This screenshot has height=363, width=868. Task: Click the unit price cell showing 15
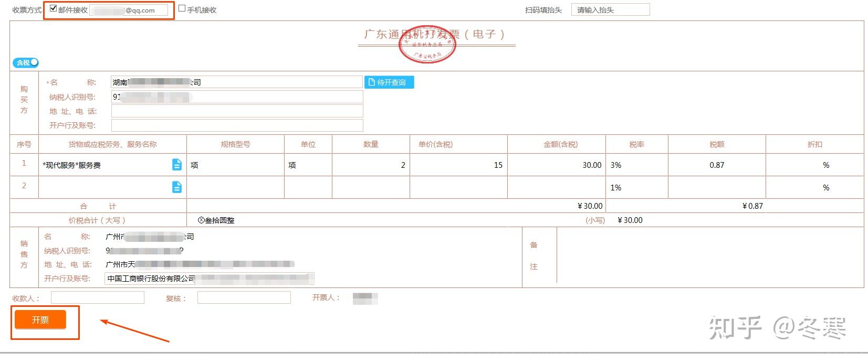tap(458, 165)
